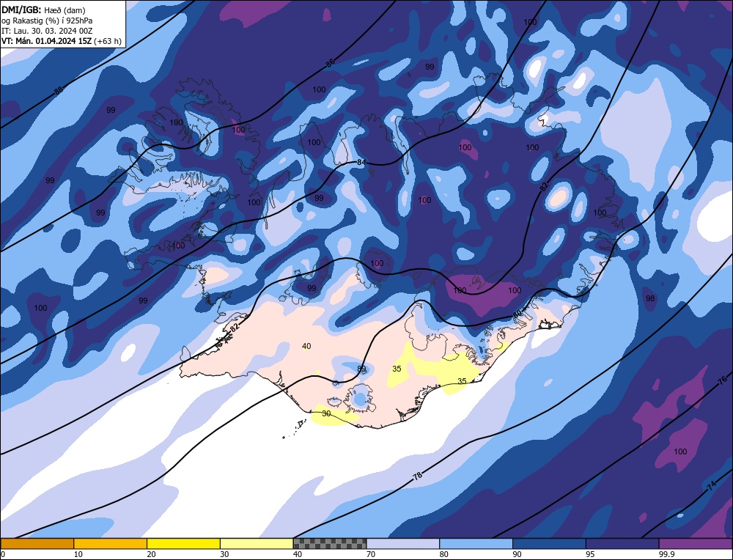The width and height of the screenshot is (733, 560).
Task: Click the '84' height contour label
Action: (361, 163)
